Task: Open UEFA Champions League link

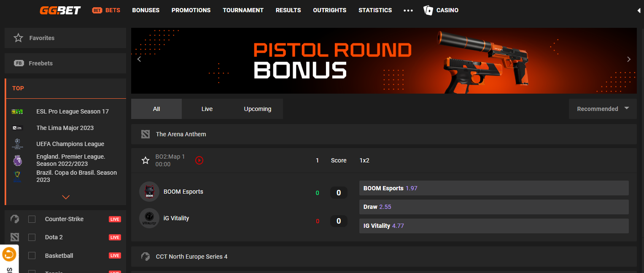Action: click(x=70, y=144)
